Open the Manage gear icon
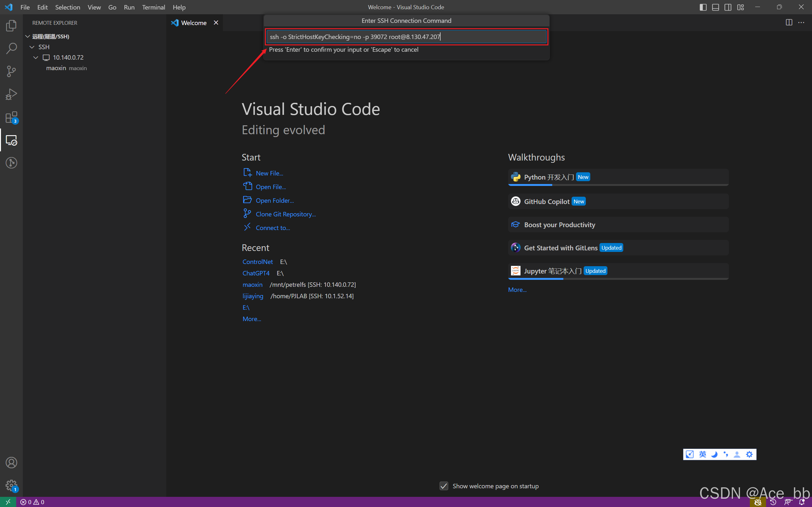 point(11,485)
